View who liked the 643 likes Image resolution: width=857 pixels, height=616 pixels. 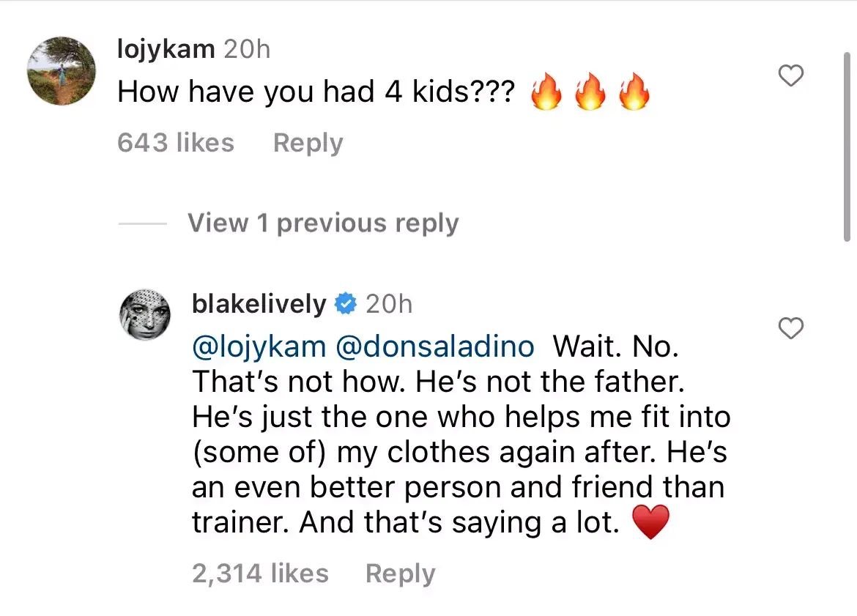(x=175, y=143)
